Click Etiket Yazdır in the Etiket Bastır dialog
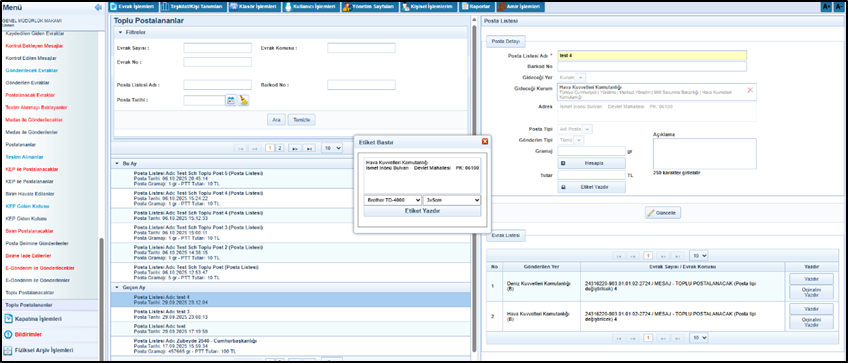The image size is (848, 363). [x=422, y=211]
